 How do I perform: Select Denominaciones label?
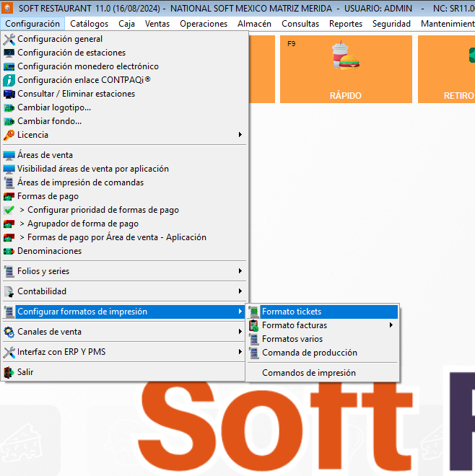click(x=50, y=251)
